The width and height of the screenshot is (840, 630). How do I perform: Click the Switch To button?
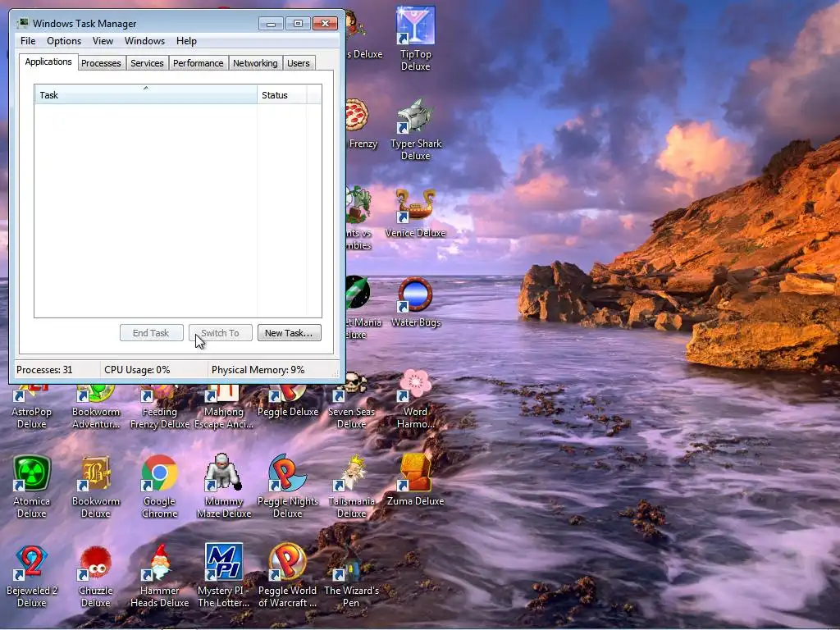pyautogui.click(x=220, y=333)
